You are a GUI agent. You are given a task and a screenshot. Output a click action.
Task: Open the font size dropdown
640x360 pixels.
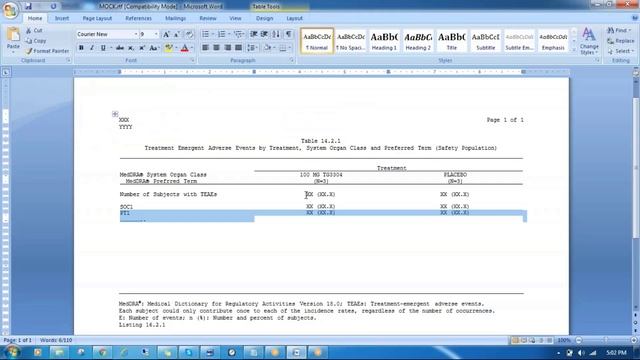coord(156,34)
